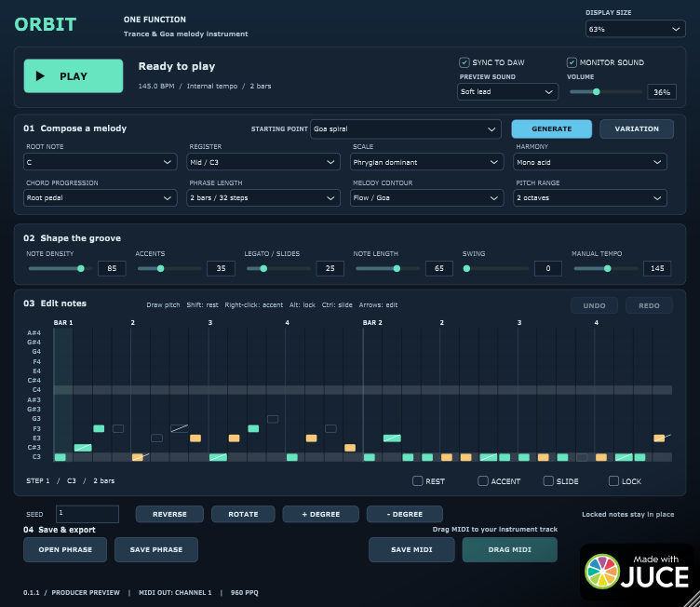Click the GENERATE button
This screenshot has width=700, height=607.
point(551,128)
